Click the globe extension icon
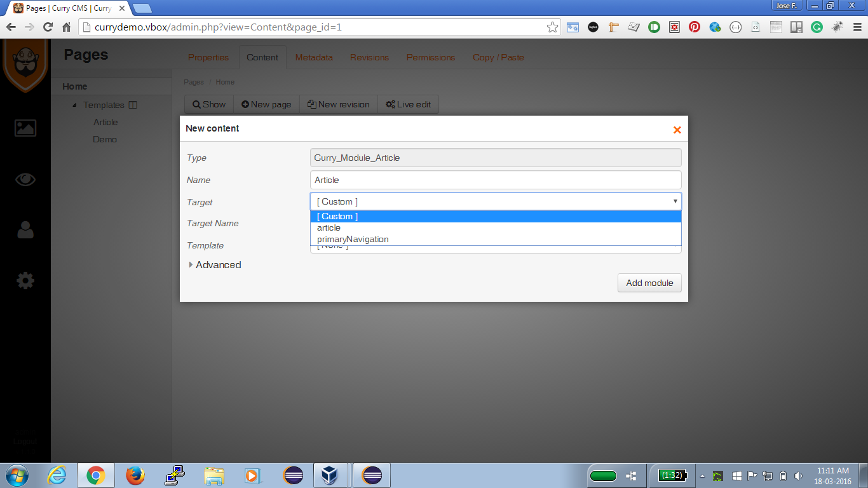The height and width of the screenshot is (488, 868). pyautogui.click(x=715, y=27)
